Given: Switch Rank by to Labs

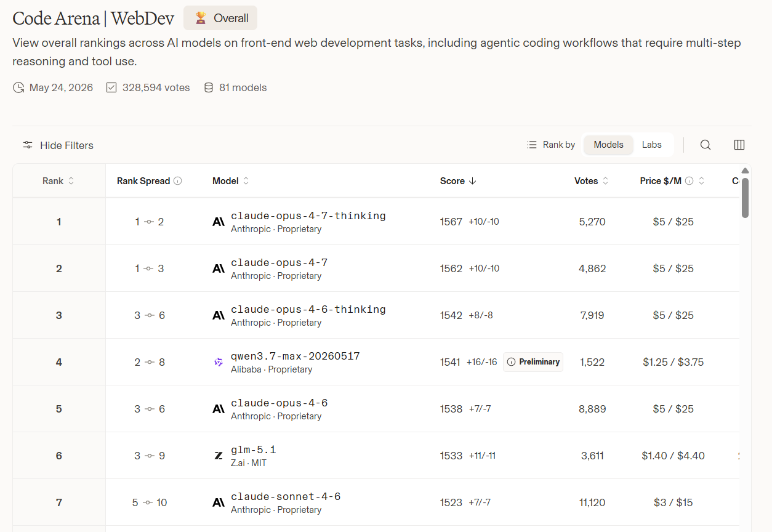Looking at the screenshot, I should 652,145.
